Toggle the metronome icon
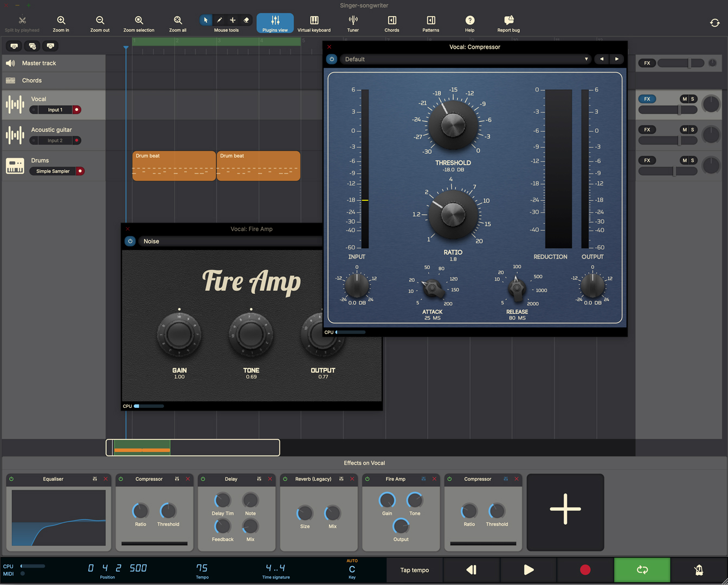Screen dimensions: 728x585 coord(699,570)
